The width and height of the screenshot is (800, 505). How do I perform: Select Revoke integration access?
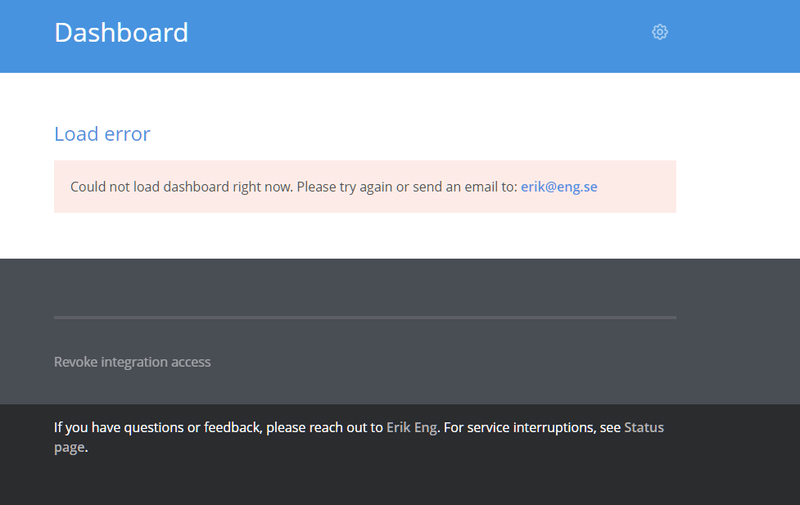132,362
